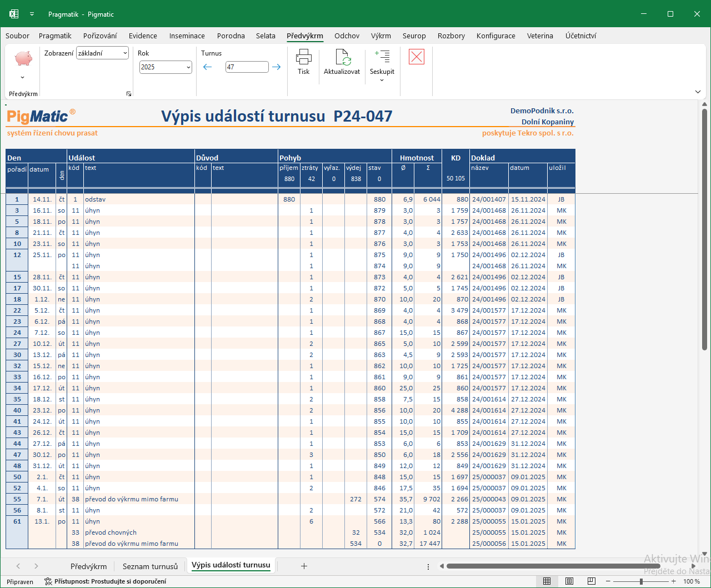
Task: Click the accessibility status icon
Action: click(48, 581)
